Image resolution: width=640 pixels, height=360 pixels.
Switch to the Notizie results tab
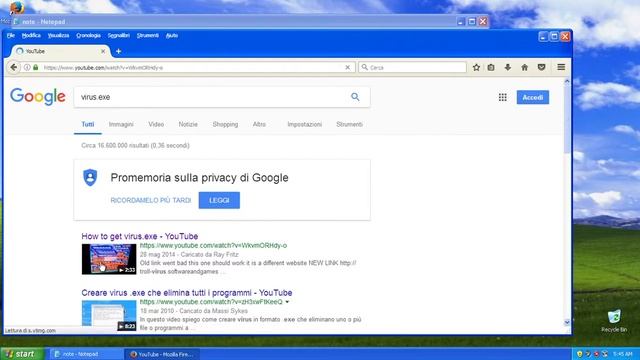(188, 124)
